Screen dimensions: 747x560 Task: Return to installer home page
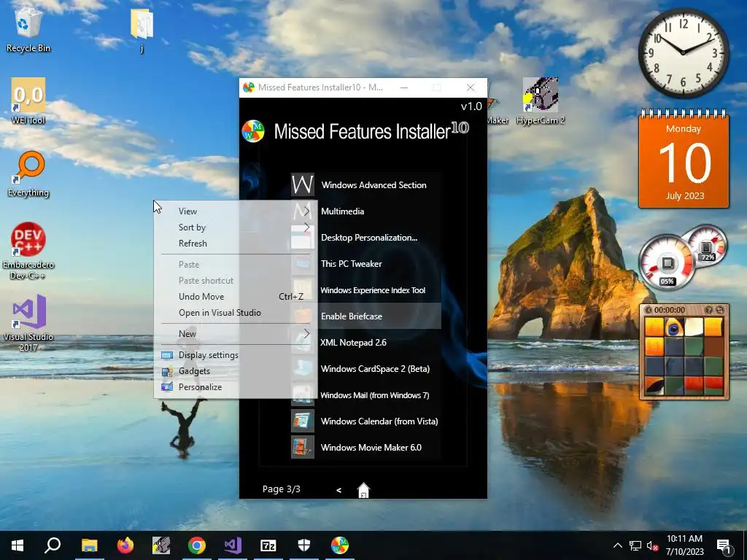point(363,490)
